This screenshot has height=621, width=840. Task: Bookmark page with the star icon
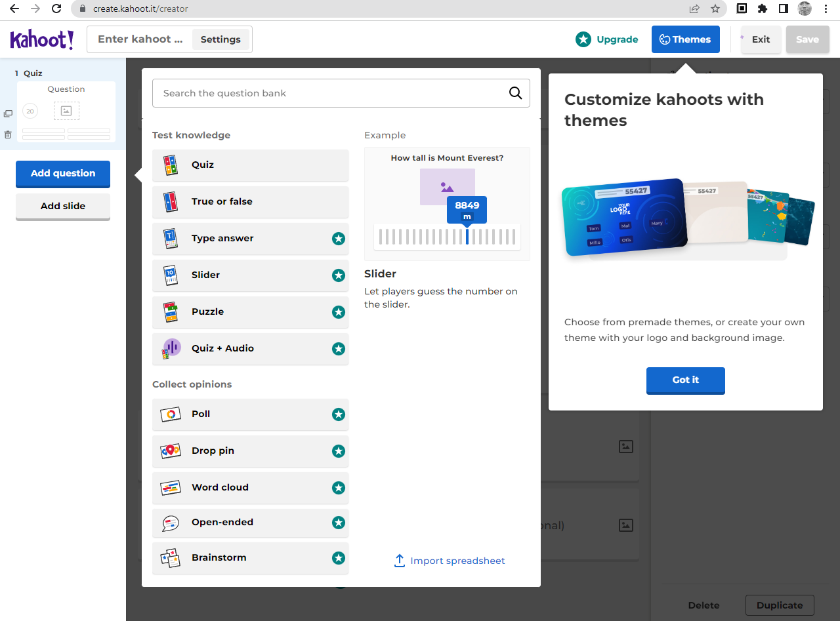[715, 9]
